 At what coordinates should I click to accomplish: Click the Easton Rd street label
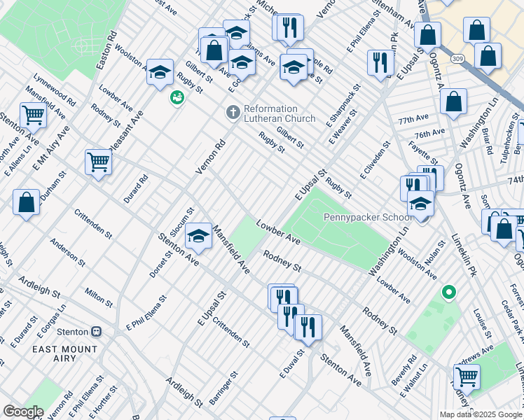[x=107, y=50]
